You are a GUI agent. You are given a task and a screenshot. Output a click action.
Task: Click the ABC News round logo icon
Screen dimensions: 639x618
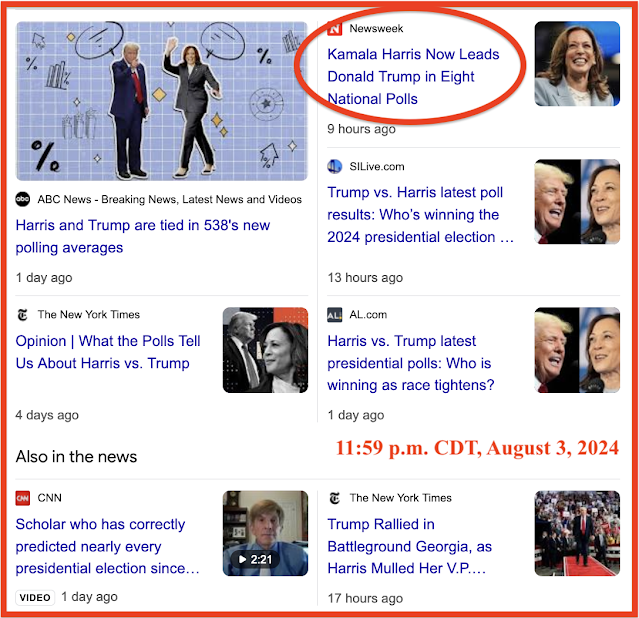23,199
